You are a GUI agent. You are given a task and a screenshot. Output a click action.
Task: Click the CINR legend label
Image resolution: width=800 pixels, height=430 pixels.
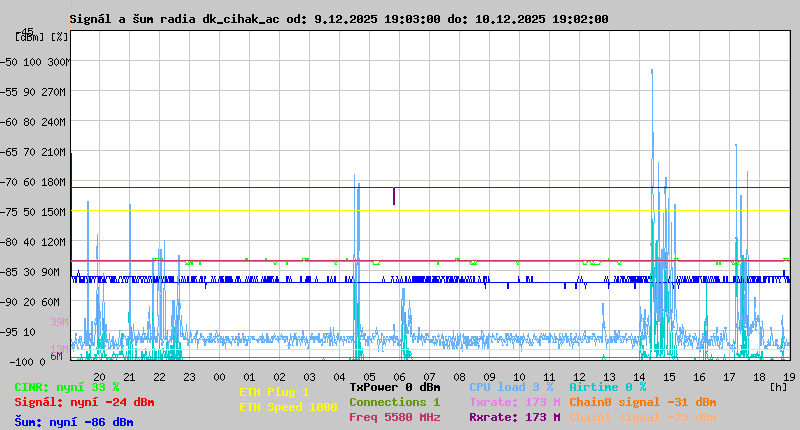(x=67, y=387)
